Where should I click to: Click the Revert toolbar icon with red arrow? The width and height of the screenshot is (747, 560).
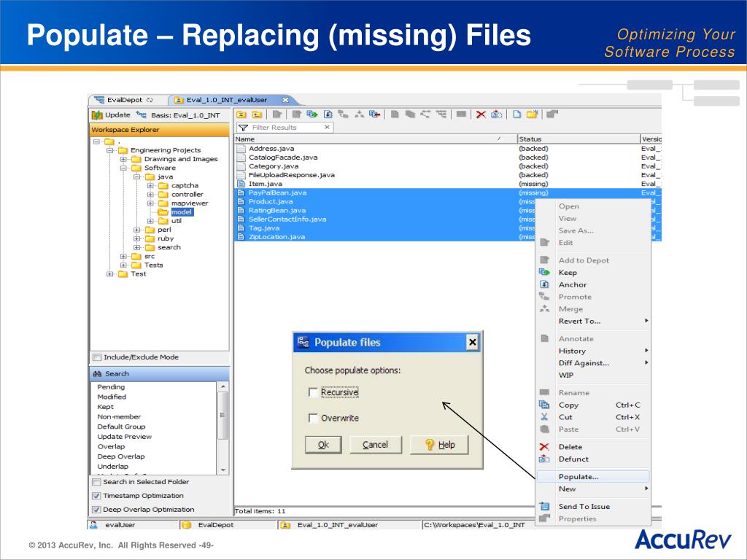click(x=374, y=114)
